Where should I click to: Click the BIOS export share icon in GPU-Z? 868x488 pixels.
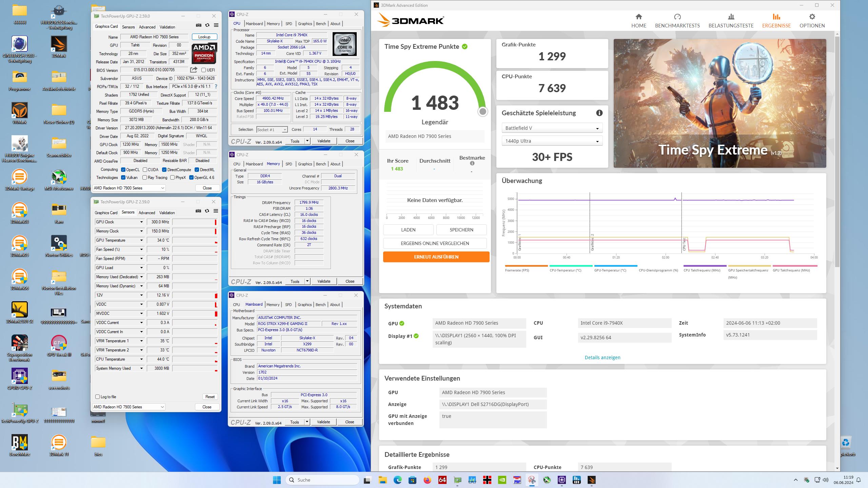click(x=194, y=70)
